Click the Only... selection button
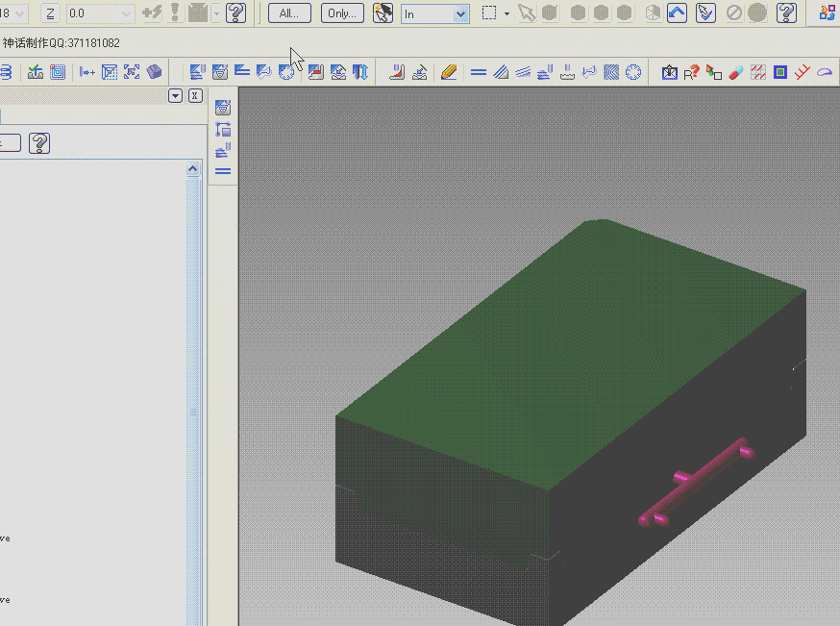 [342, 13]
